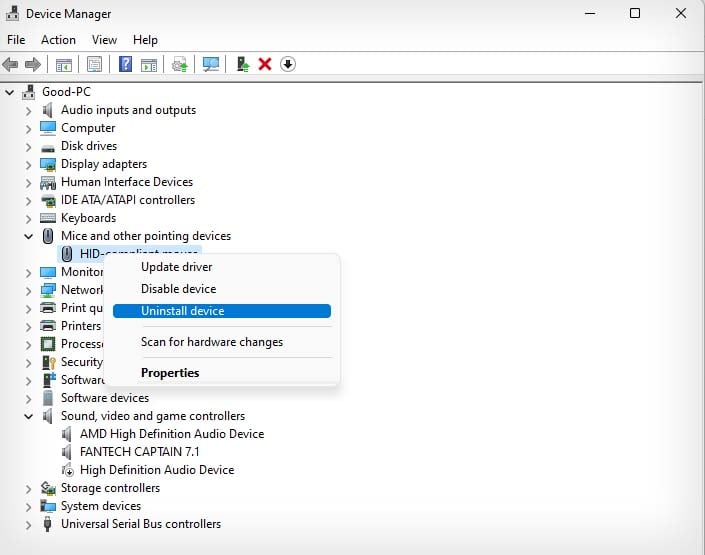Image resolution: width=705 pixels, height=555 pixels.
Task: Select AMD High Definition Audio Device
Action: [x=172, y=434]
